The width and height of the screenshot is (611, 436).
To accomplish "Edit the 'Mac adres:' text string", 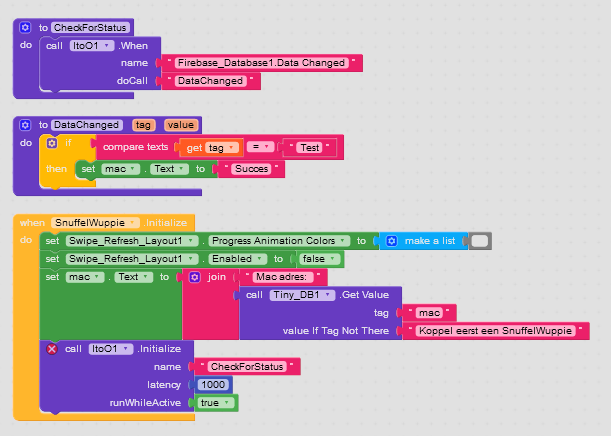I will (283, 277).
